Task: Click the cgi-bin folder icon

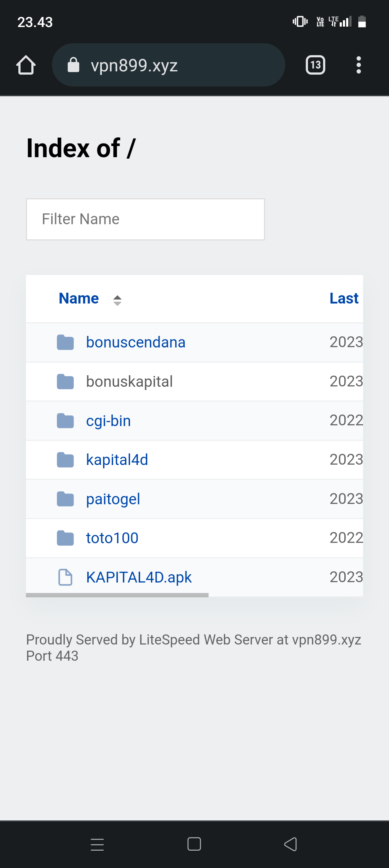Action: click(65, 421)
